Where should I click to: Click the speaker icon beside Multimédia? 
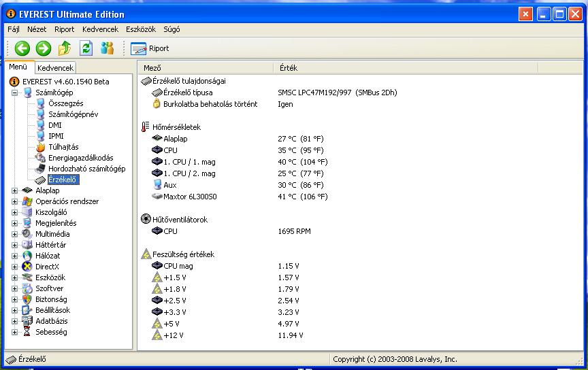(x=27, y=234)
